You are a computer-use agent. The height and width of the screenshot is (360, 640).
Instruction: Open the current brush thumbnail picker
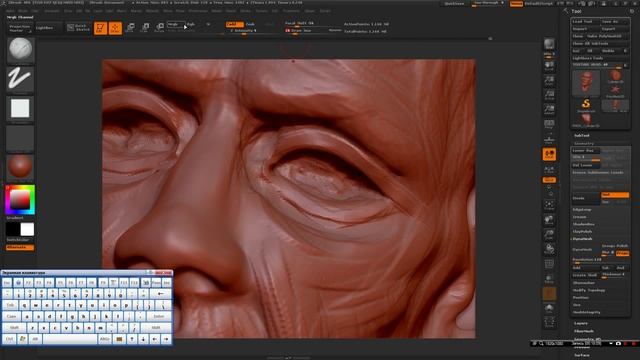(20, 50)
